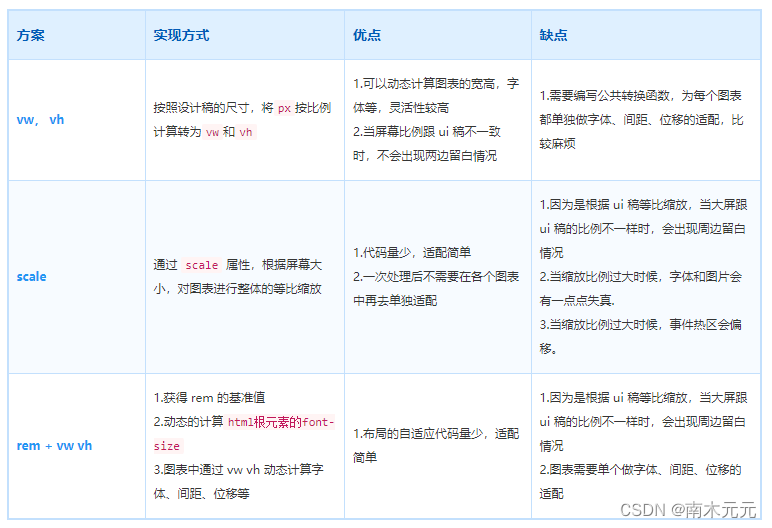Click the inline code 'vw' in 计算转为 line
This screenshot has height=528, width=772.
pyautogui.click(x=212, y=132)
